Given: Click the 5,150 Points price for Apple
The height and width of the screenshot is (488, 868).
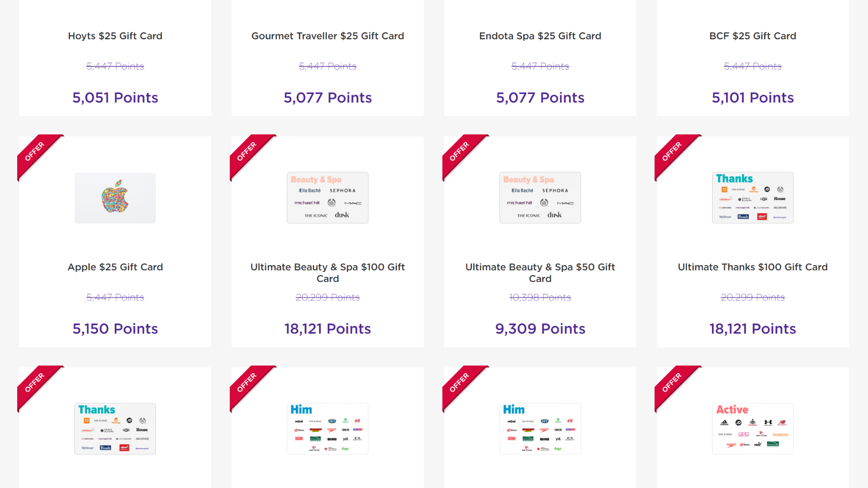Looking at the screenshot, I should (x=115, y=329).
